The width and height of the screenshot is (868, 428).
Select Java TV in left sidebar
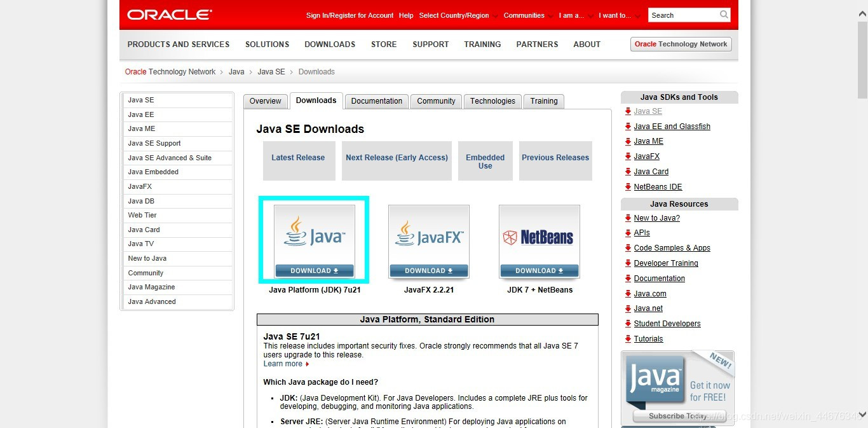click(178, 244)
